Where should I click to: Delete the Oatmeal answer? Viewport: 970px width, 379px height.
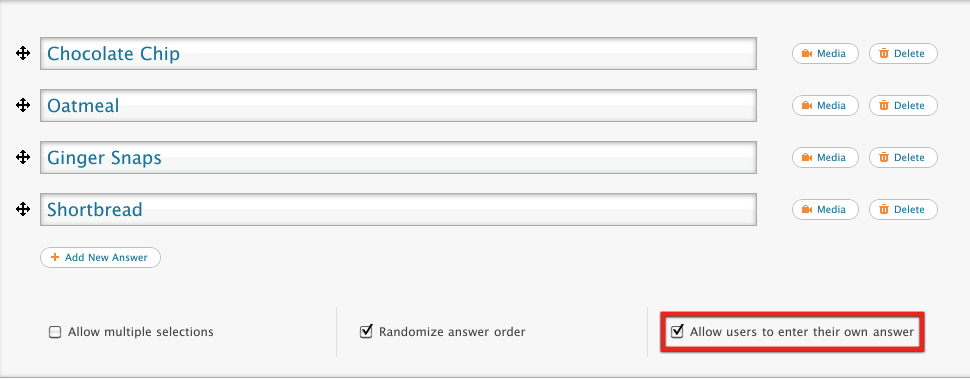pyautogui.click(x=903, y=106)
